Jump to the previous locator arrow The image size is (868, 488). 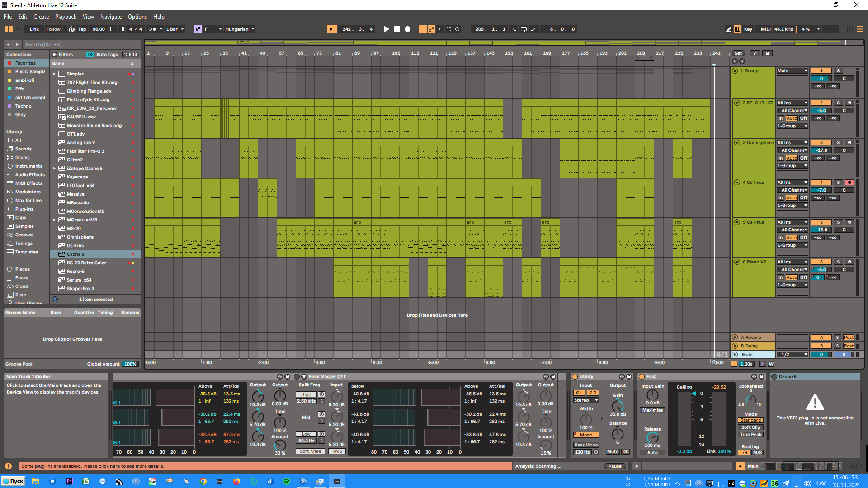tap(735, 61)
